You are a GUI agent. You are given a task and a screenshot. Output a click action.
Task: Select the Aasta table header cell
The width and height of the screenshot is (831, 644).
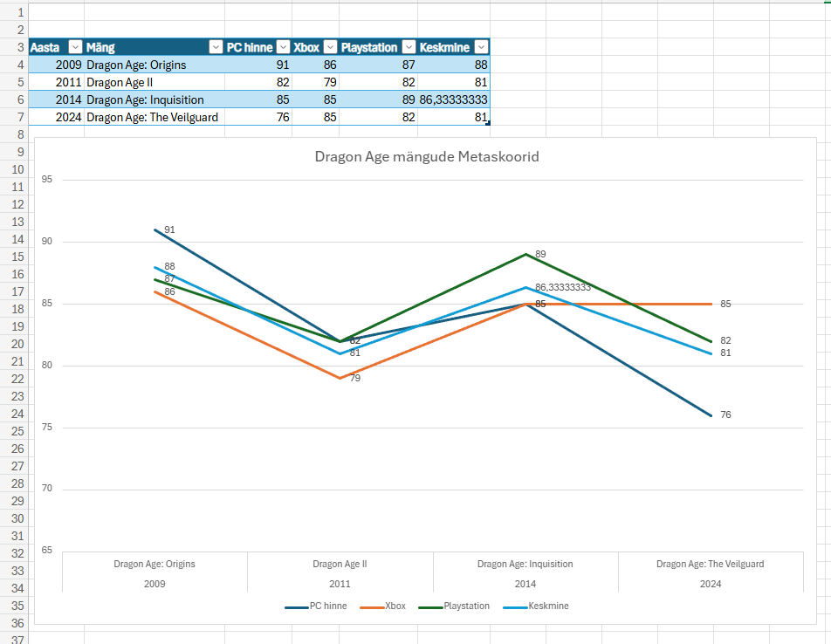(56, 47)
